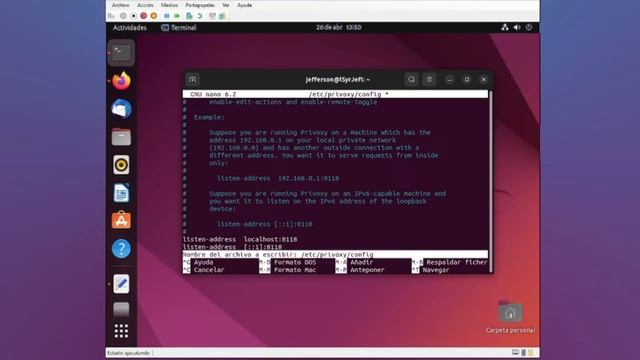Click the nano shortcut label 'Ayuda'
640x360 pixels.
[203, 262]
